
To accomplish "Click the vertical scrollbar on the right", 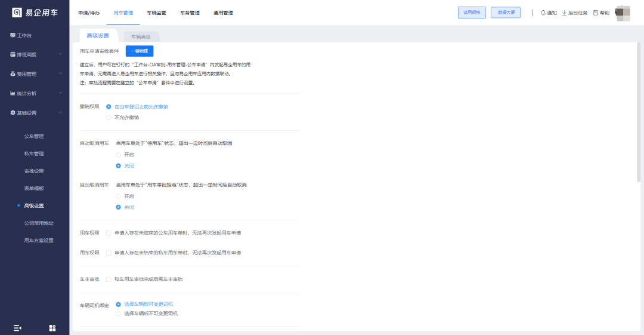I will click(x=639, y=112).
